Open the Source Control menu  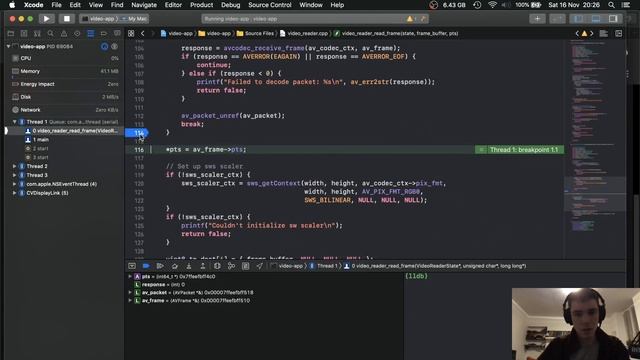(270, 5)
